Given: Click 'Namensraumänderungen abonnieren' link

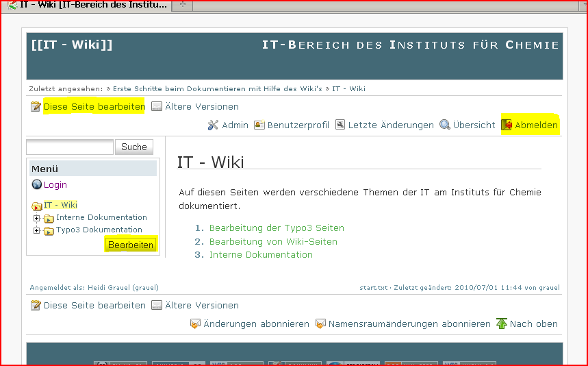Looking at the screenshot, I should click(409, 324).
